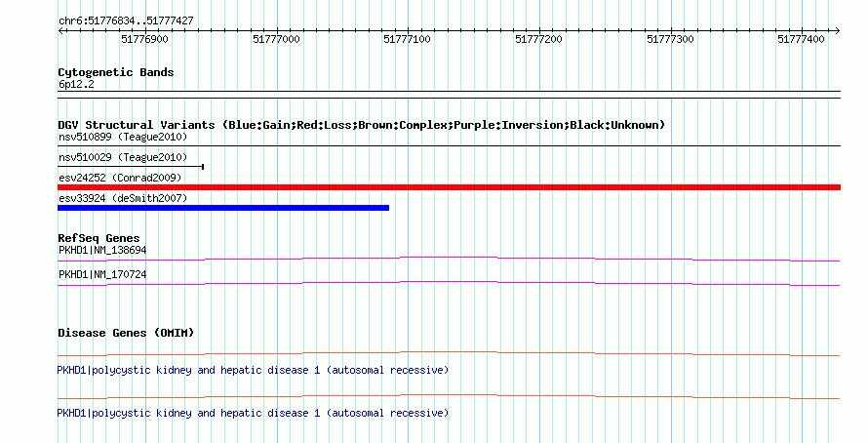Click the blue esv33924 gain bar
The width and height of the screenshot is (868, 443).
point(223,208)
